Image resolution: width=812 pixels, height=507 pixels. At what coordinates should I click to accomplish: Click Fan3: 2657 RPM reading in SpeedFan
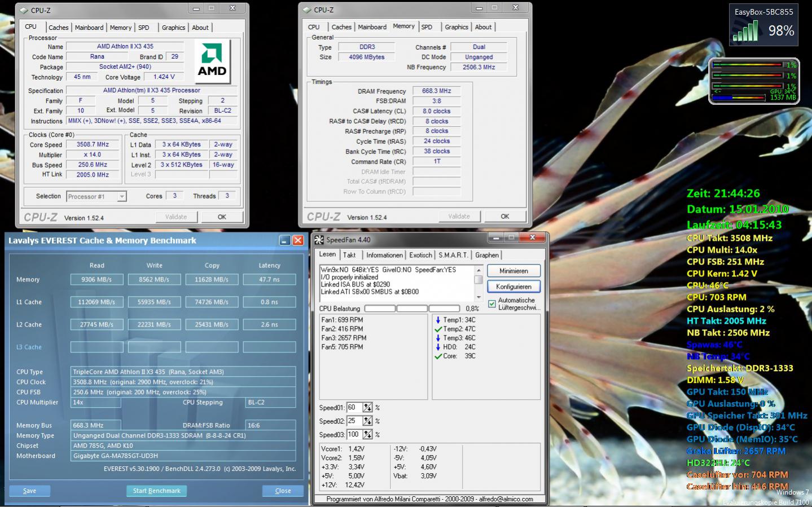(344, 338)
